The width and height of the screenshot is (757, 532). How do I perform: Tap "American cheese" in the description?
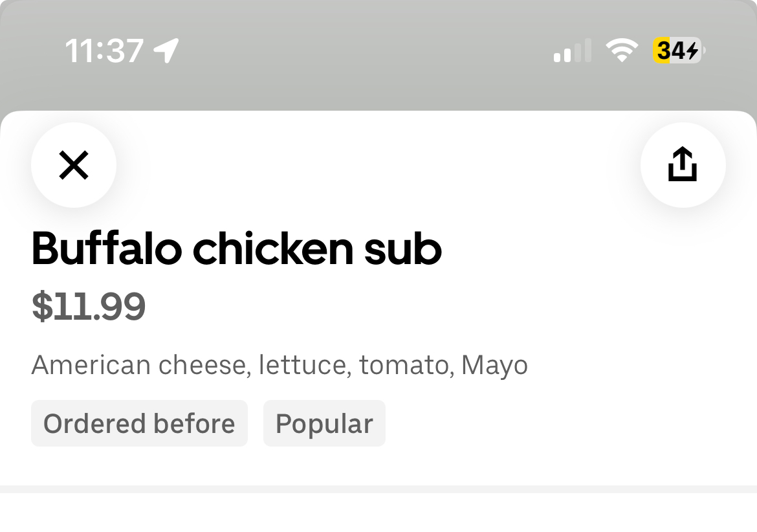coord(139,365)
